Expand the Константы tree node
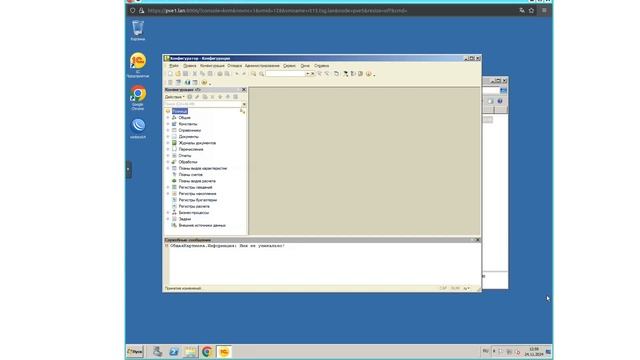 168,124
